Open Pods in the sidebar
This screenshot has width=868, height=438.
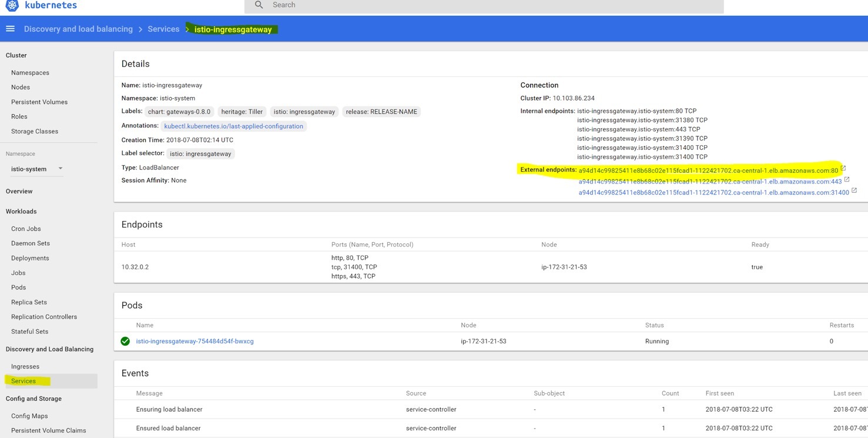point(19,287)
